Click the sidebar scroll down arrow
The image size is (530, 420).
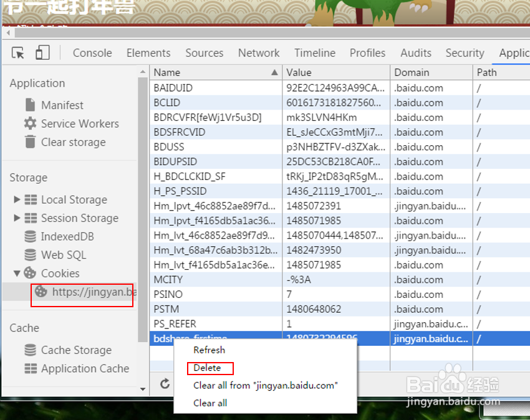(143, 389)
